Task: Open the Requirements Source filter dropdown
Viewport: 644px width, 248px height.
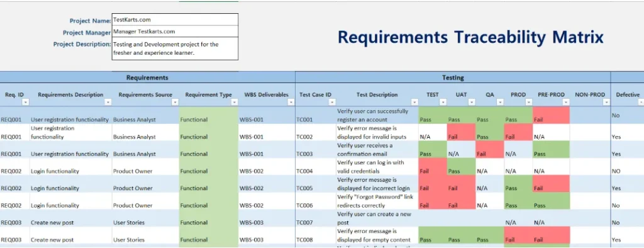Action: point(175,102)
